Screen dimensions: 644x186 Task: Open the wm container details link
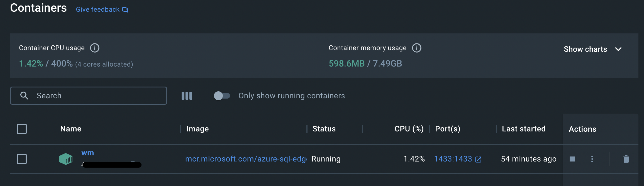click(x=87, y=153)
